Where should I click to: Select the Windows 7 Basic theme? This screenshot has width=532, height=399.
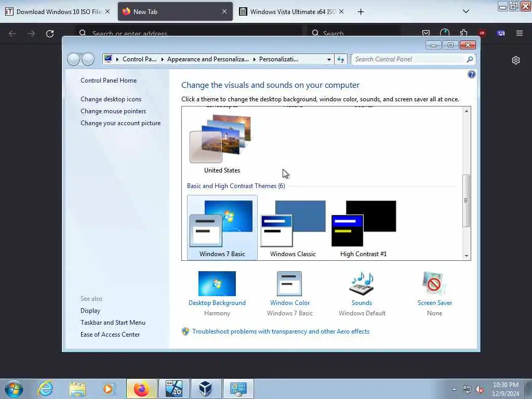[x=222, y=228]
